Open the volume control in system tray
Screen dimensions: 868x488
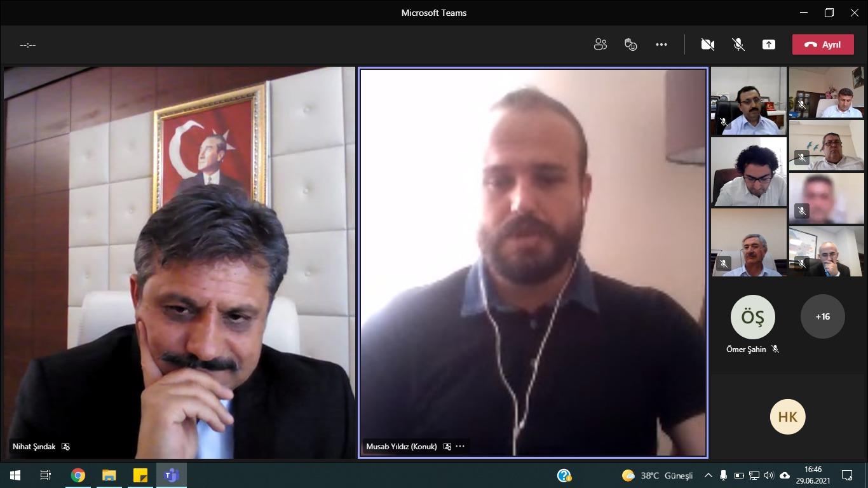(769, 475)
